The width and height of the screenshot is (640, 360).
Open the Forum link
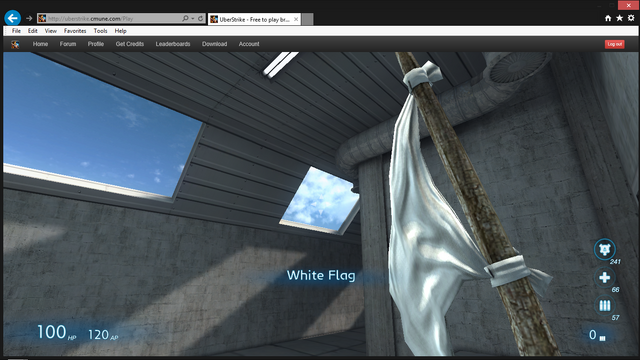pyautogui.click(x=68, y=44)
